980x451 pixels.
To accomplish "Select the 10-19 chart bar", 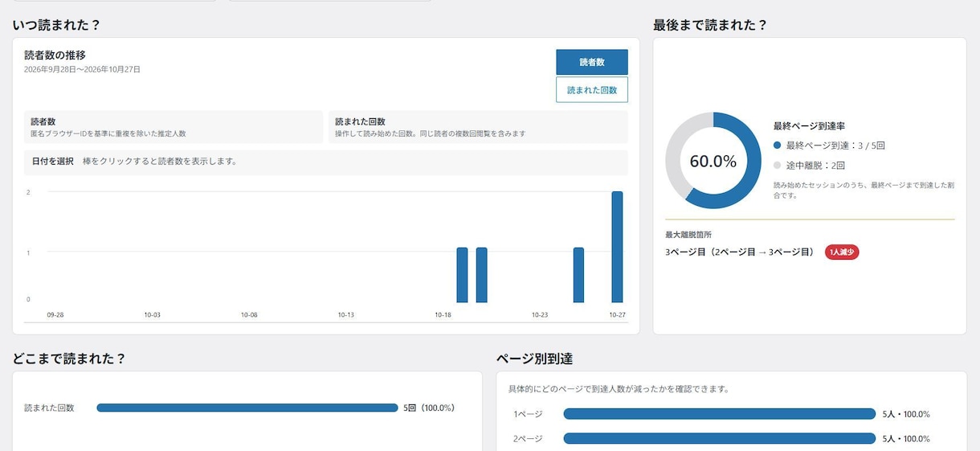I will 462,275.
